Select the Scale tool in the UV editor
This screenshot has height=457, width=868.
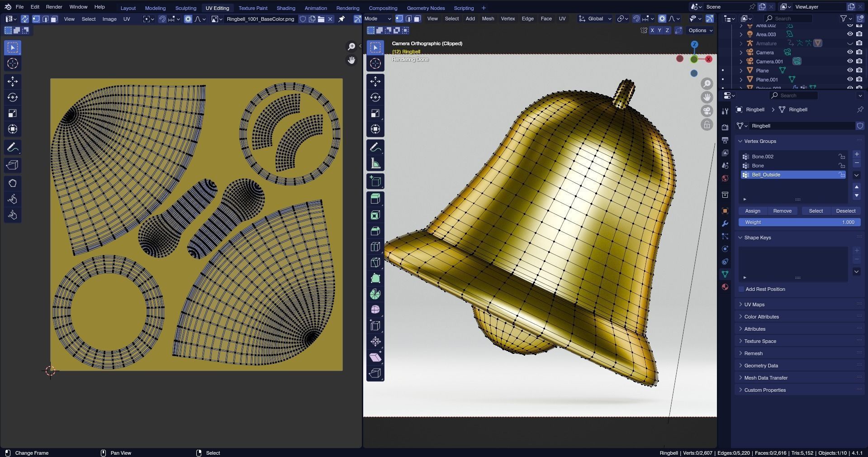13,113
